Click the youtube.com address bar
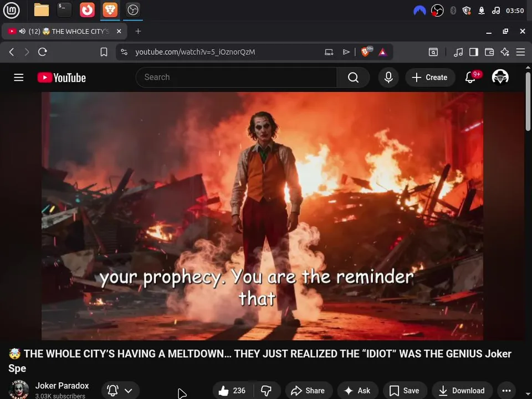The width and height of the screenshot is (532, 399). [195, 52]
